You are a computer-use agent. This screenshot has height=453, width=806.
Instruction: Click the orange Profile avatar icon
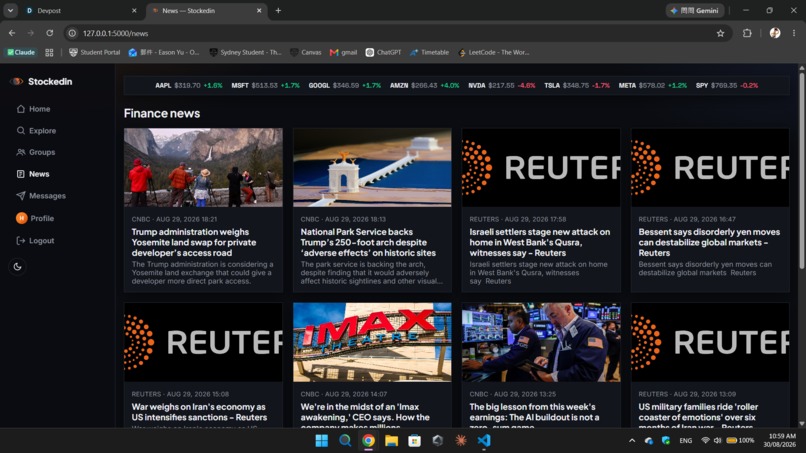(22, 218)
